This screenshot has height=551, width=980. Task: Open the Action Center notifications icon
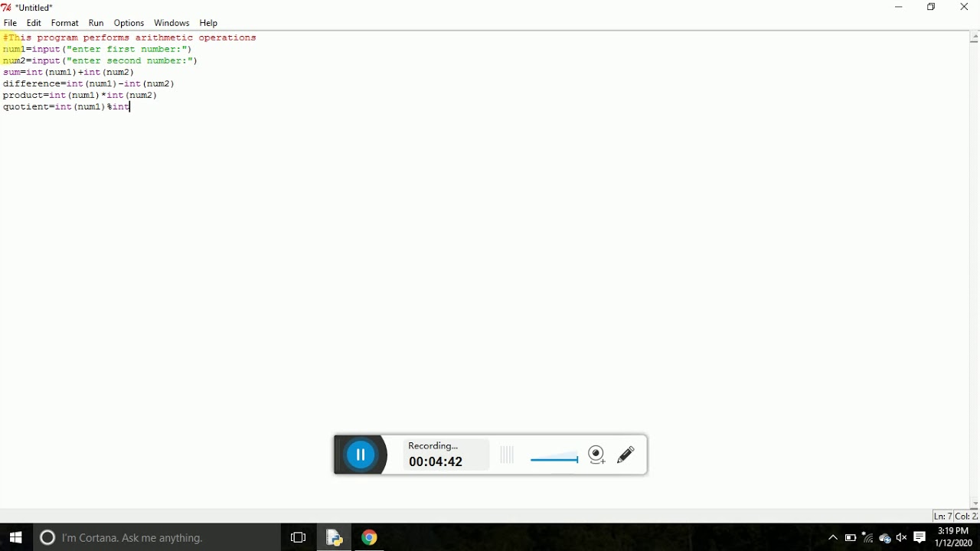pyautogui.click(x=920, y=538)
